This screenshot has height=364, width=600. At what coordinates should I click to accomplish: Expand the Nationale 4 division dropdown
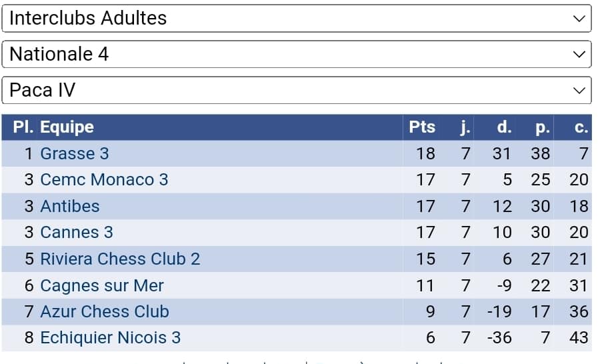coord(296,54)
